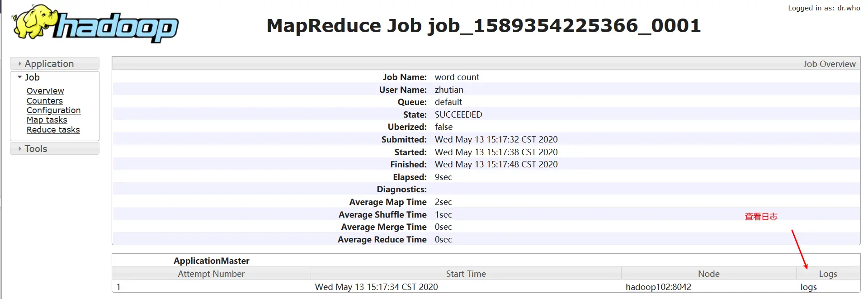Open the ApplicationMaster logs link

coord(808,287)
